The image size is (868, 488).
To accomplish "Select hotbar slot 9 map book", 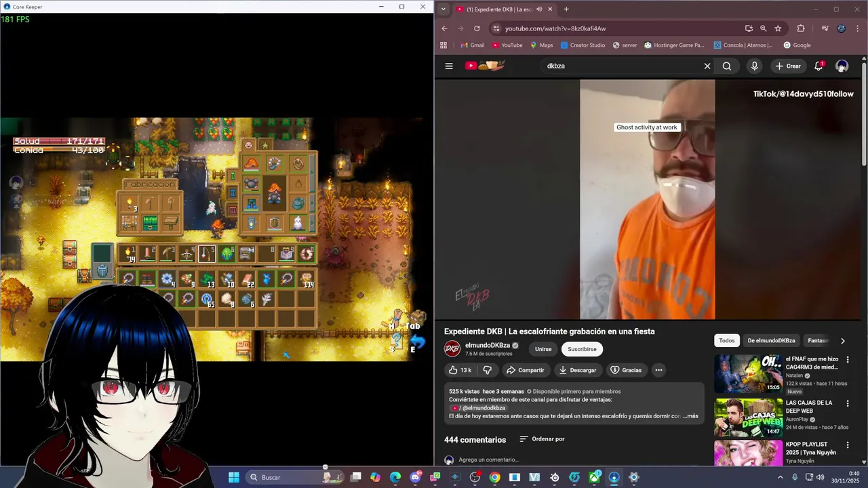I will (x=286, y=253).
